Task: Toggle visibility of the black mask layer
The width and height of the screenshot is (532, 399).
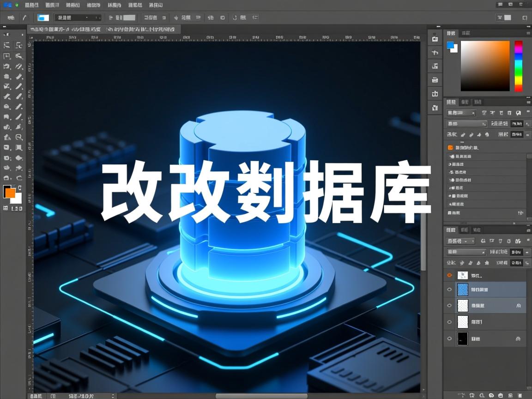Action: click(449, 339)
